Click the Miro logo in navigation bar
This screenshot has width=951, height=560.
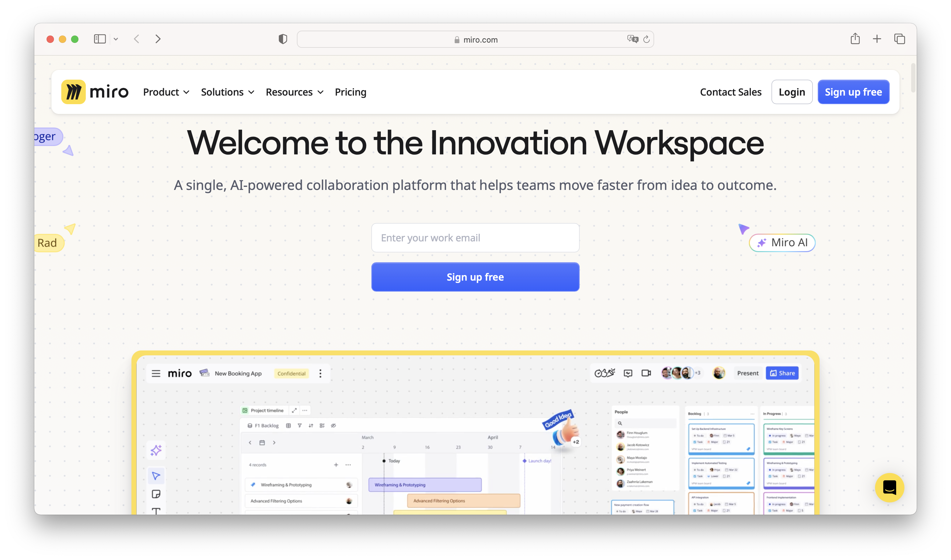[95, 92]
